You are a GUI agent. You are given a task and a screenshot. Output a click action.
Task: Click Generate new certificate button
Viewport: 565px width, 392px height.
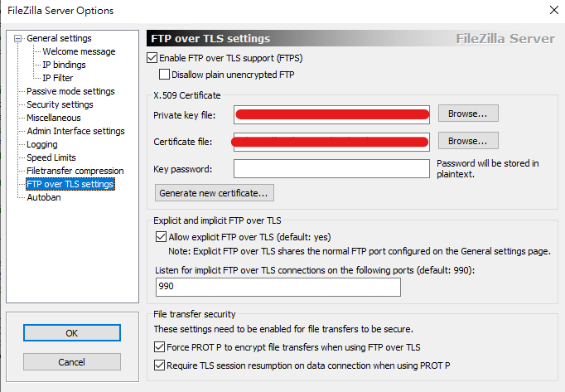215,193
